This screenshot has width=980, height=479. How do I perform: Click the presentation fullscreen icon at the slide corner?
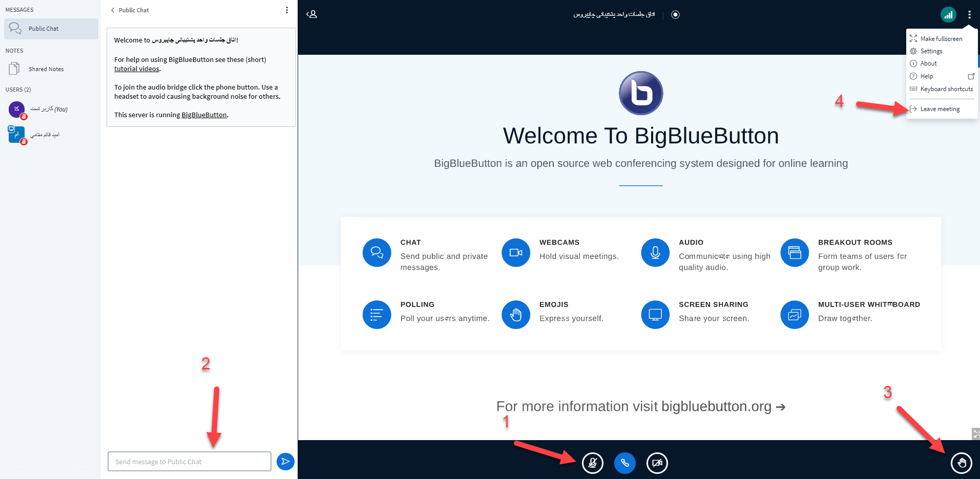pyautogui.click(x=975, y=434)
